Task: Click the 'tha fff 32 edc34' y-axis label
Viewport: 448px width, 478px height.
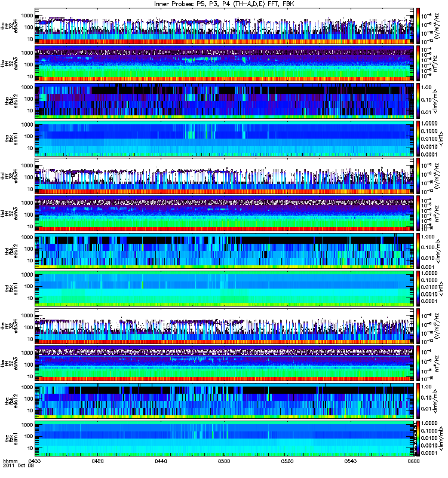Action: 10,26
